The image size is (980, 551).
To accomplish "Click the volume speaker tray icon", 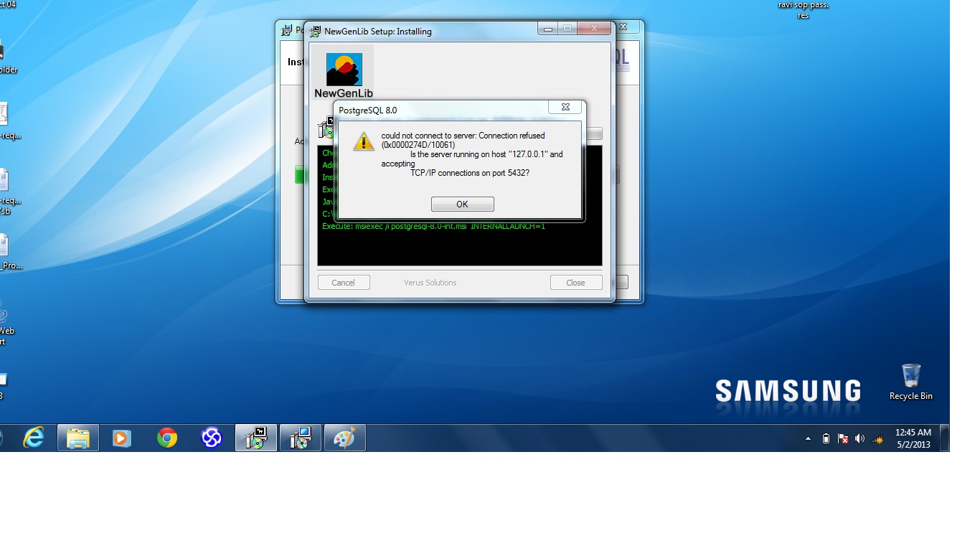I will pyautogui.click(x=859, y=438).
